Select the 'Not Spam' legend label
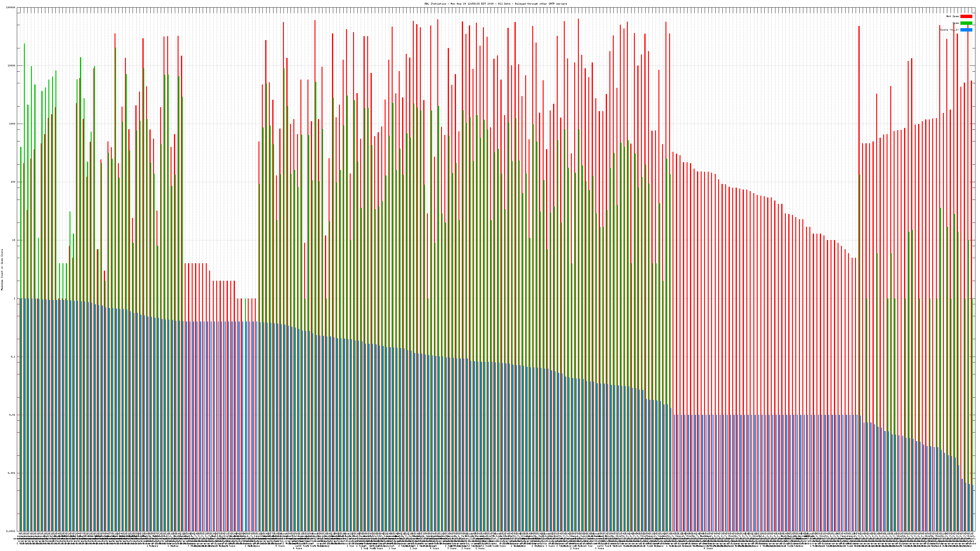 pyautogui.click(x=953, y=16)
